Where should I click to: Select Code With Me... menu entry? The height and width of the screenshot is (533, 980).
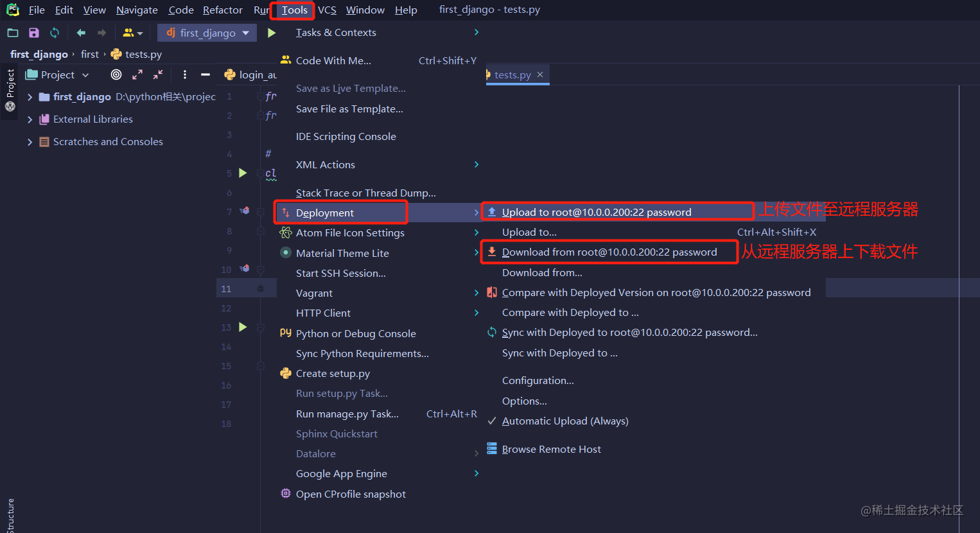[x=380, y=61]
